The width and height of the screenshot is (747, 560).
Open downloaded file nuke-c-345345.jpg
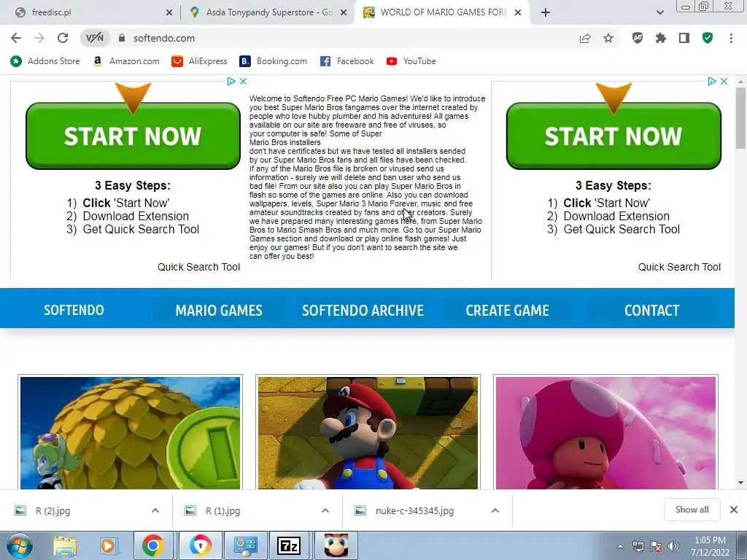[x=414, y=511]
